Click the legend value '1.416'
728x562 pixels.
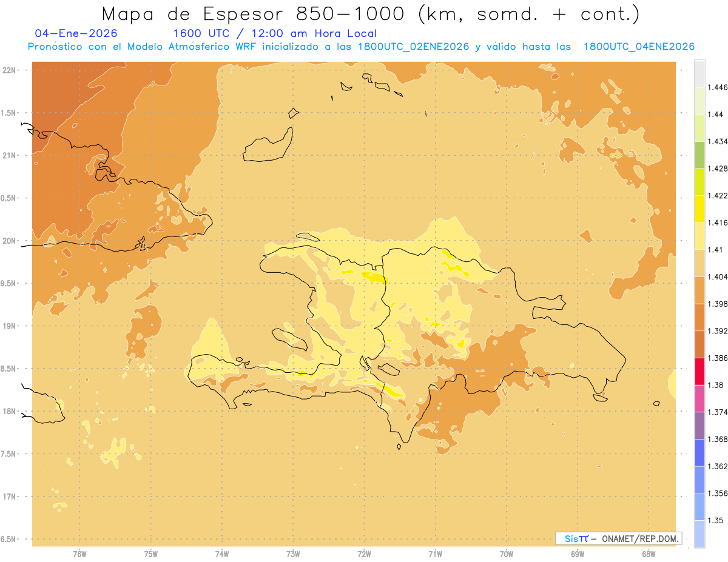718,222
